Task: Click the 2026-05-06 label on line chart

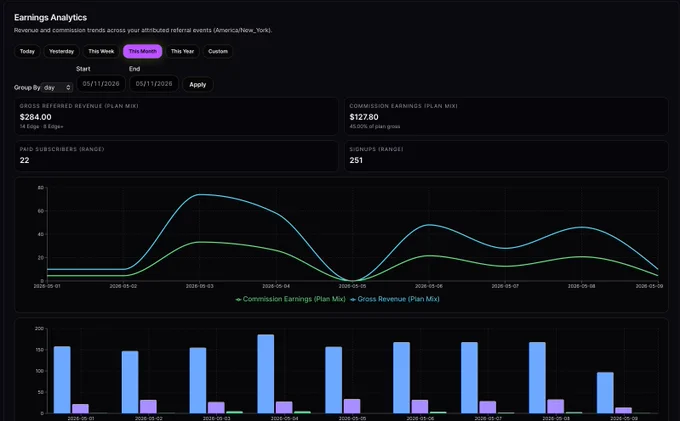Action: tap(428, 286)
